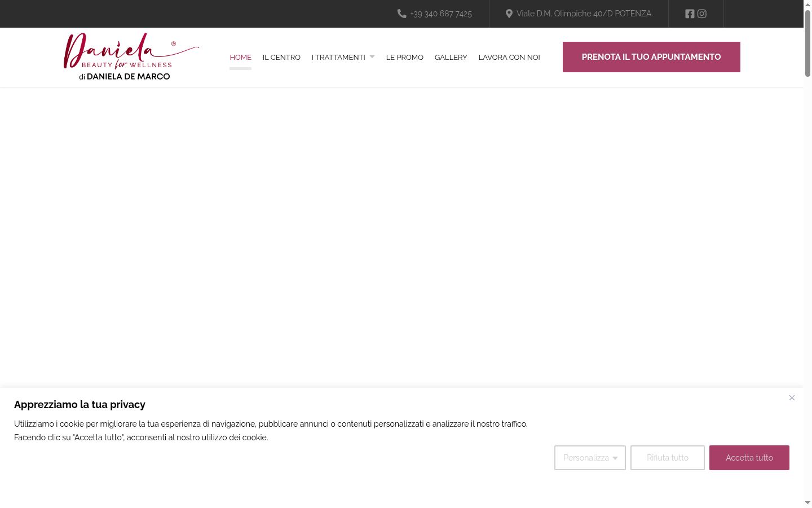The height and width of the screenshot is (508, 812).
Task: Go to the Home menu item
Action: 240,57
